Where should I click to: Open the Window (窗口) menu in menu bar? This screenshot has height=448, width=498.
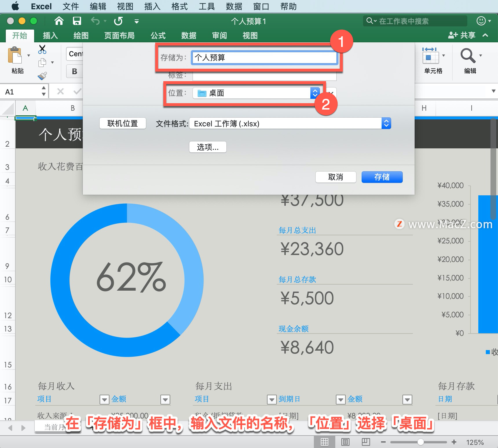click(261, 6)
